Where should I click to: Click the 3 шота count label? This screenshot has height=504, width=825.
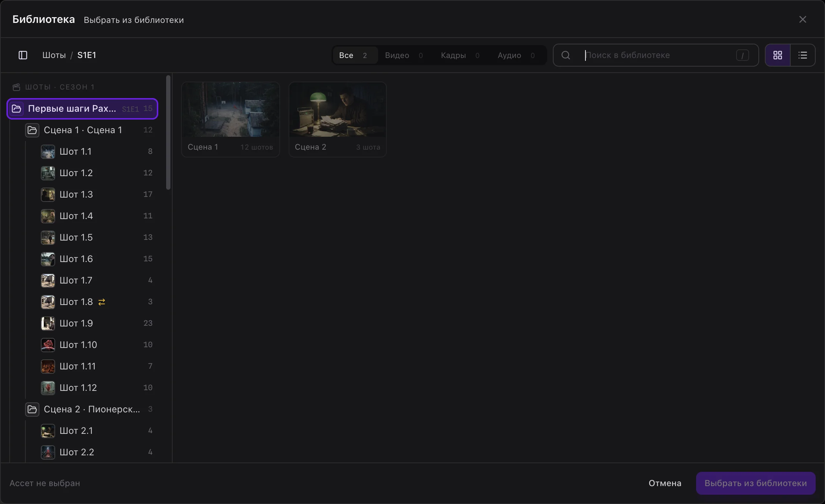(x=368, y=147)
